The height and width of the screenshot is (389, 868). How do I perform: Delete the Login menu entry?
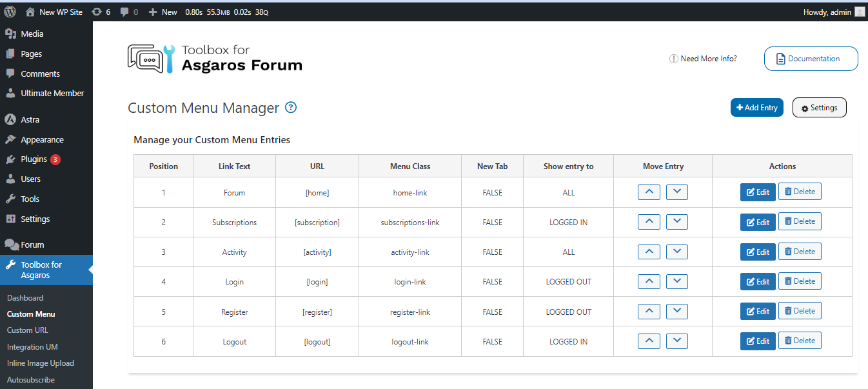click(x=800, y=281)
